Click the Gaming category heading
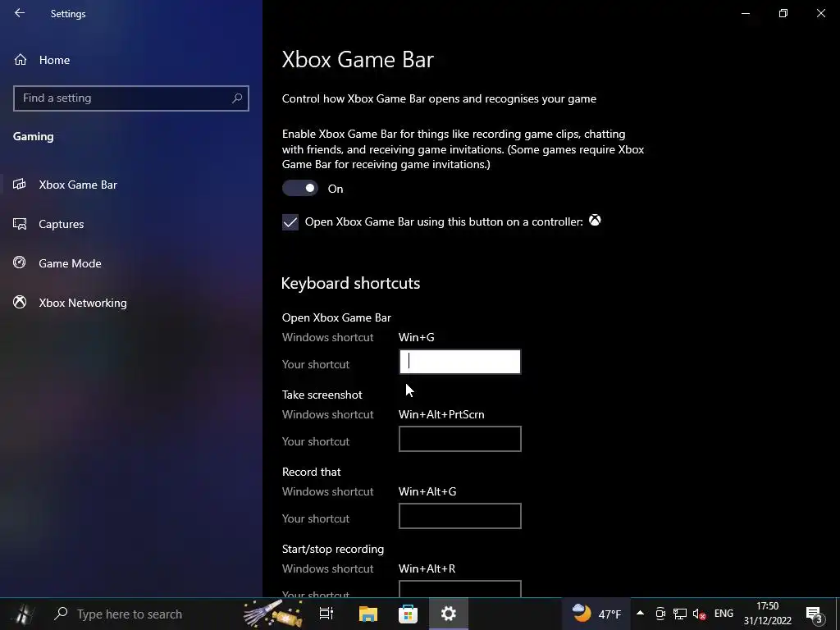This screenshot has height=630, width=840. click(x=33, y=137)
